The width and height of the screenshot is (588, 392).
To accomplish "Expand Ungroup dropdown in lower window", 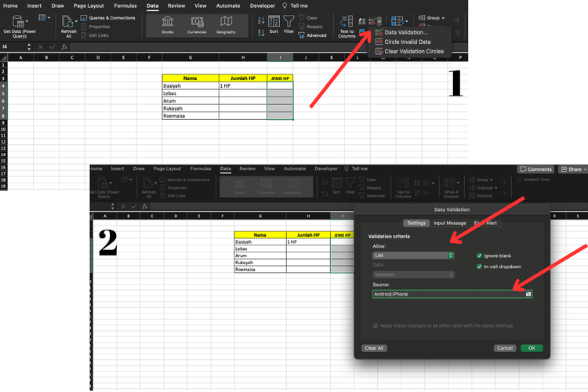I will click(495, 188).
